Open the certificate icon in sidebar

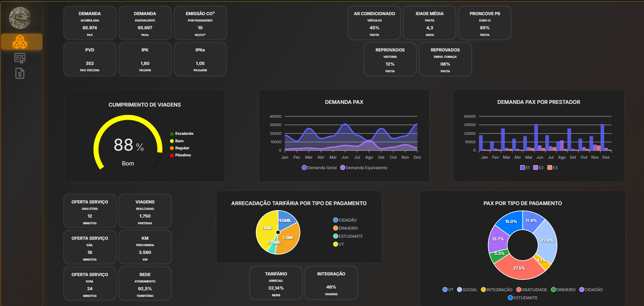(x=20, y=58)
